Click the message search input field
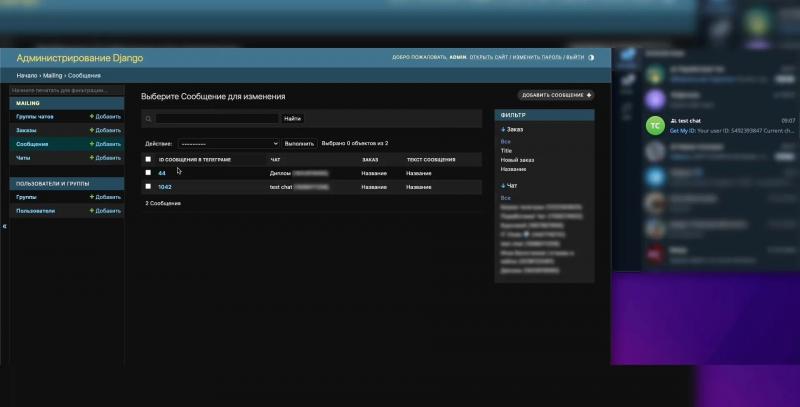This screenshot has height=407, width=800. [217, 119]
